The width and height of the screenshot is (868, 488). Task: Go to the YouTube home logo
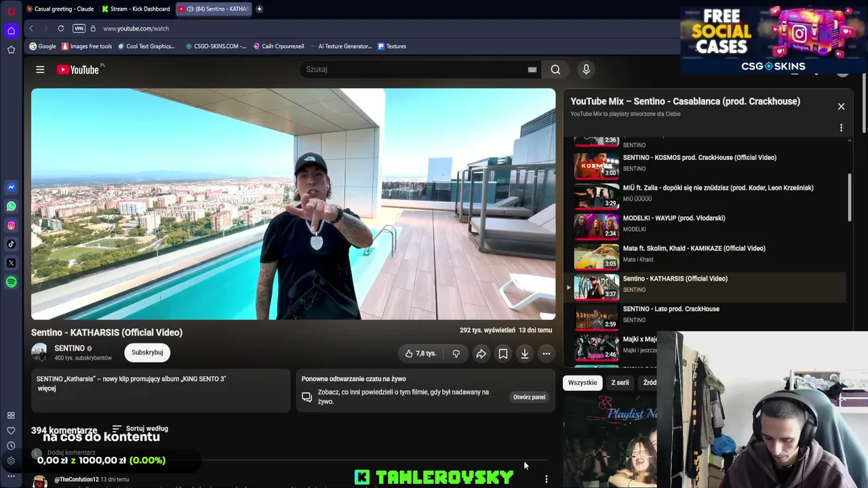point(78,69)
